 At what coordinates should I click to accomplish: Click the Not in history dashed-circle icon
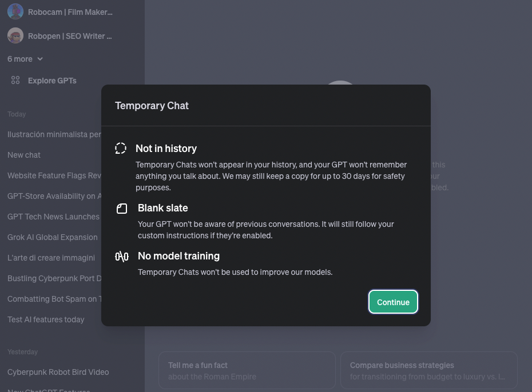tap(121, 149)
